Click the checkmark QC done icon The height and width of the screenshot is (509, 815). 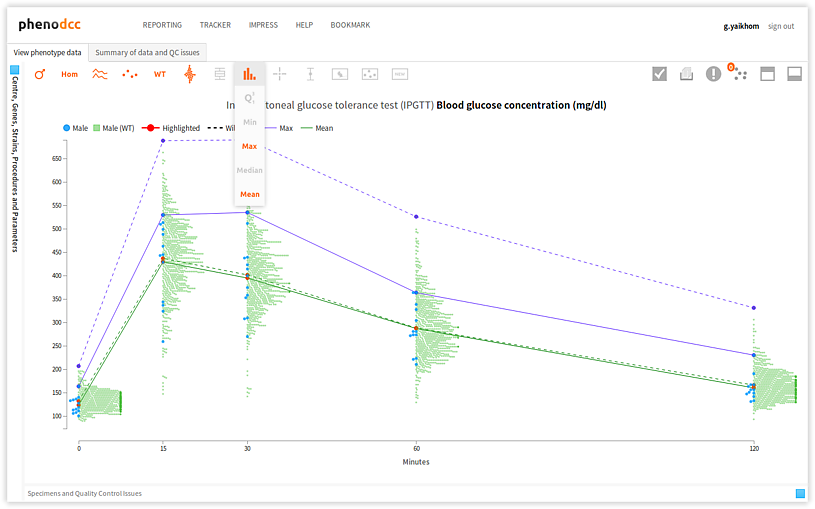tap(660, 74)
